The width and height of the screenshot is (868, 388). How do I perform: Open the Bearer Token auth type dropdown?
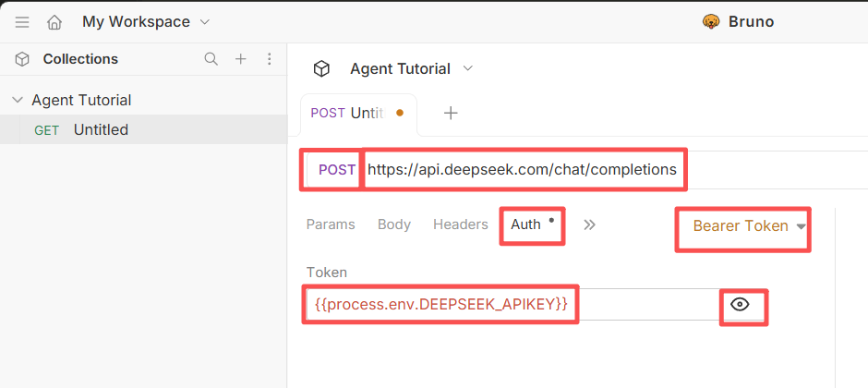(749, 225)
